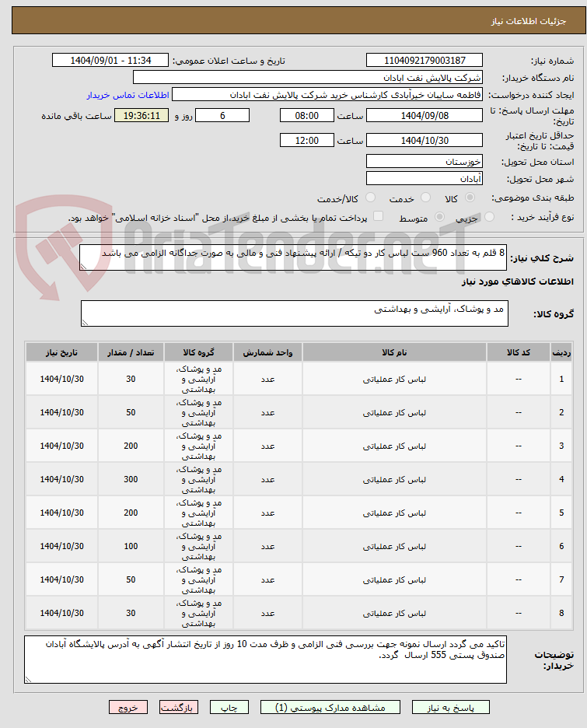
Task: Select the کالا radio button
Action: (x=470, y=198)
